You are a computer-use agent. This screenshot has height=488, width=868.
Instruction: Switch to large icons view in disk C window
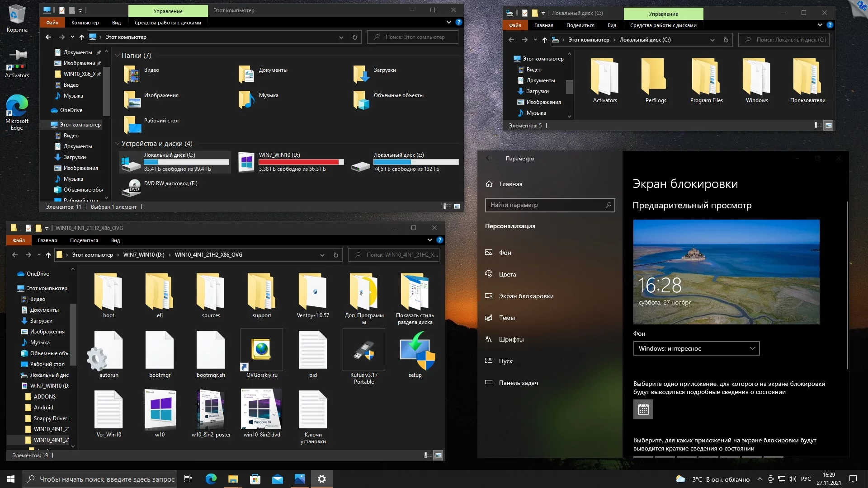pos(828,125)
